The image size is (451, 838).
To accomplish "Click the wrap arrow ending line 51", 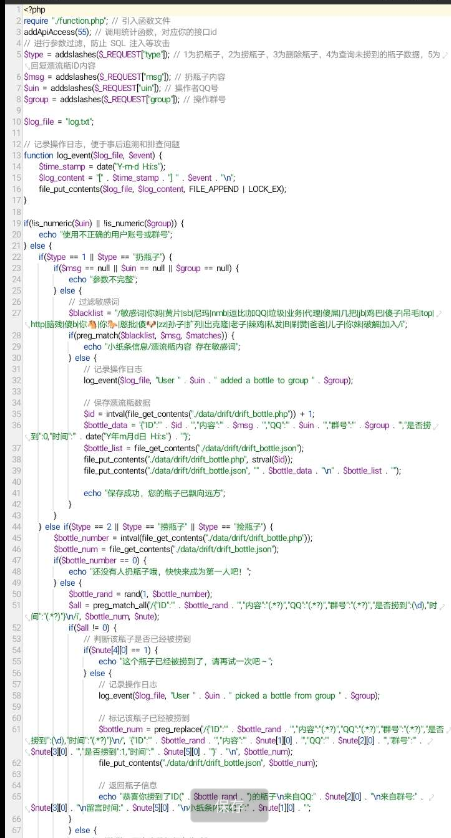I will click(x=446, y=605).
